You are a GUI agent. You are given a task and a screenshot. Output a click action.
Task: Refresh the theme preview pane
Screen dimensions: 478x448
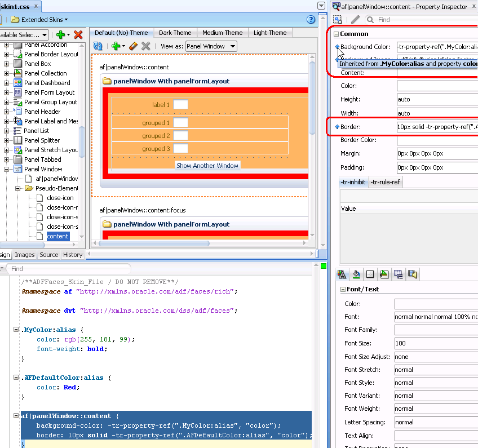point(98,46)
